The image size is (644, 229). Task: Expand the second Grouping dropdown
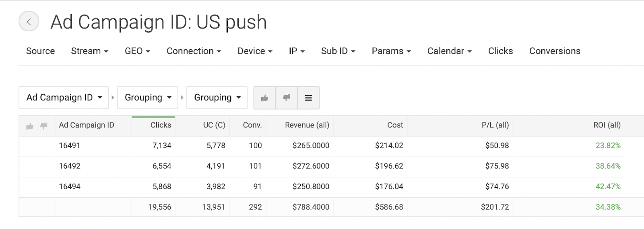coord(147,98)
